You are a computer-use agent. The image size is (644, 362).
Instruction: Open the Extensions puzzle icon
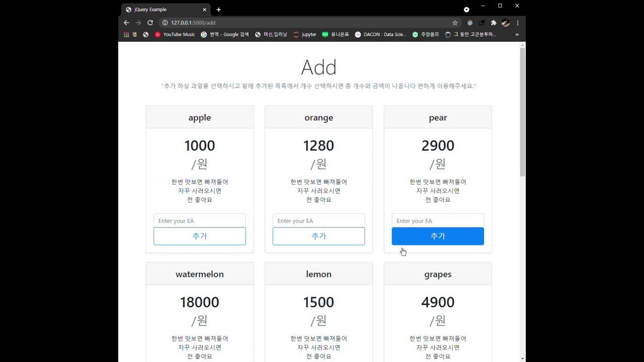tap(494, 23)
